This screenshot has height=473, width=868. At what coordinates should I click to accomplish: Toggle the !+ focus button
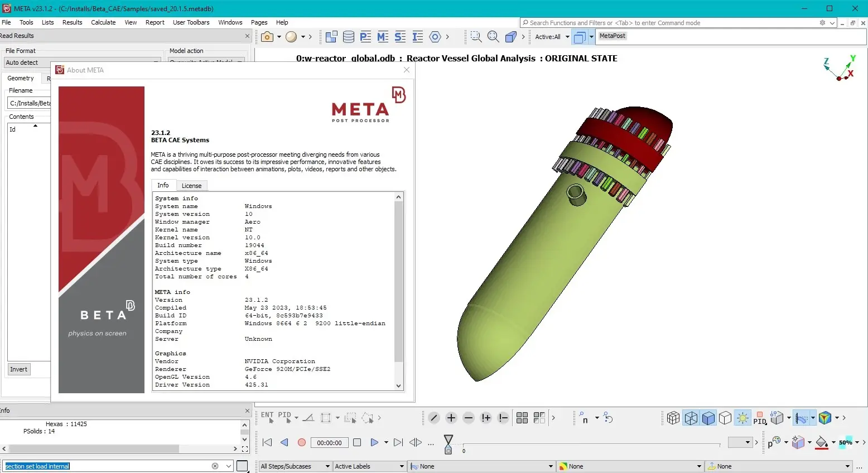pyautogui.click(x=486, y=418)
